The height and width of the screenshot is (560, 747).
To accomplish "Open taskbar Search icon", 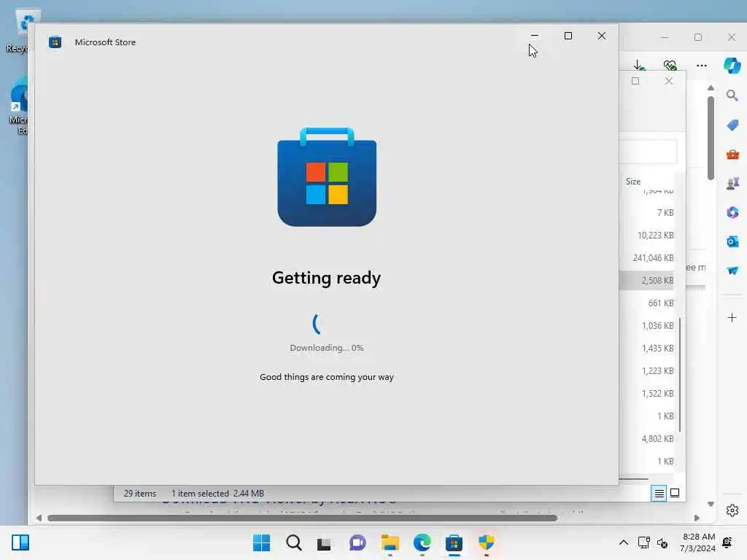I will pyautogui.click(x=294, y=542).
